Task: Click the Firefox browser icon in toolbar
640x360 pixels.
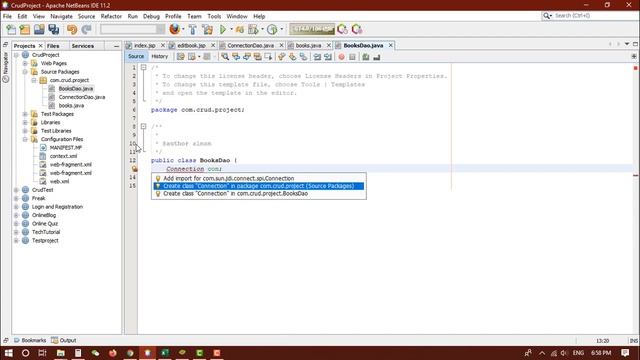Action: 175,29
